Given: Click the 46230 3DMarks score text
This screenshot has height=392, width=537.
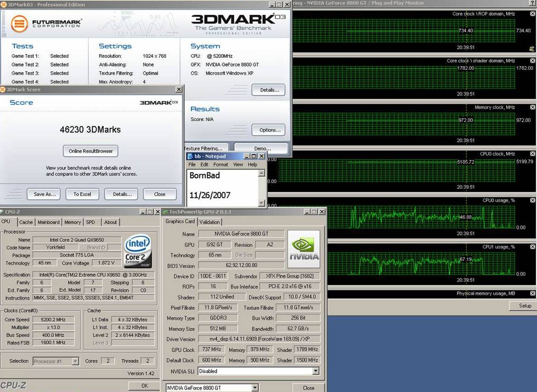Looking at the screenshot, I should pos(90,130).
